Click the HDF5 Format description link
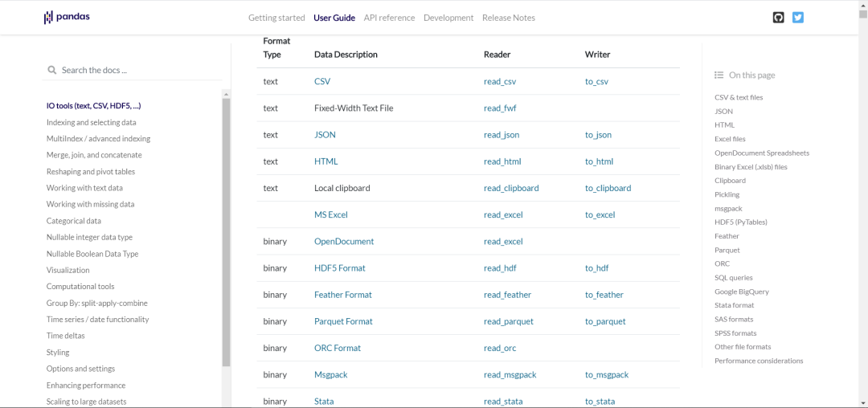This screenshot has height=408, width=868. point(339,268)
